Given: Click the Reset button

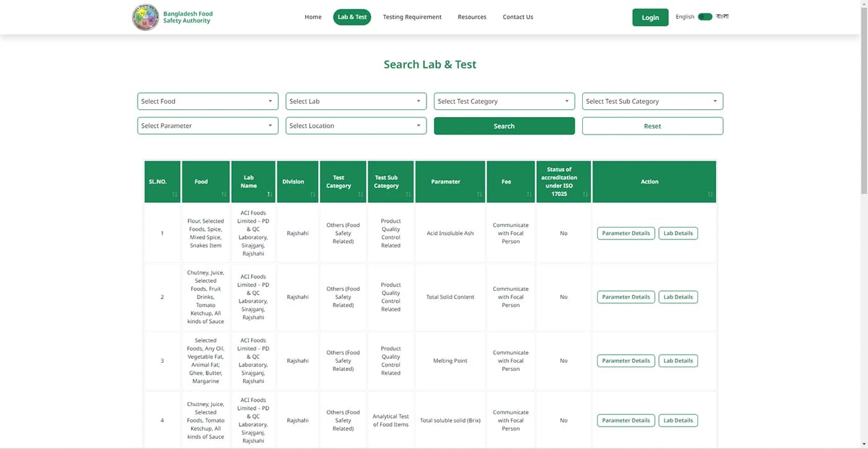Looking at the screenshot, I should [652, 126].
